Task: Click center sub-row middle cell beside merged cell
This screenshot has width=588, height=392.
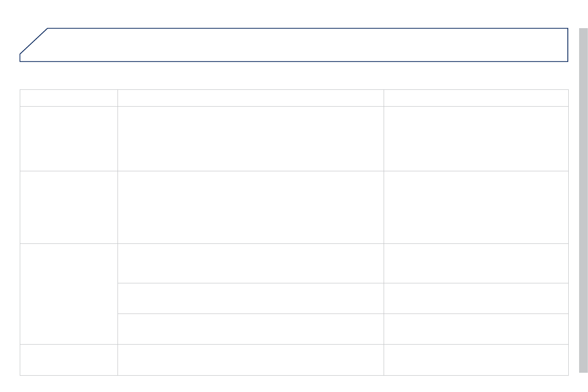Action: click(250, 298)
